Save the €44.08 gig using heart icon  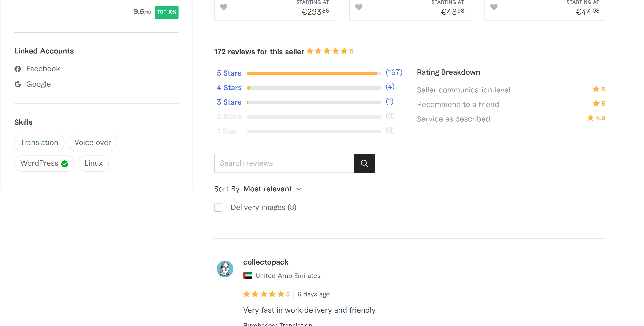tap(494, 7)
